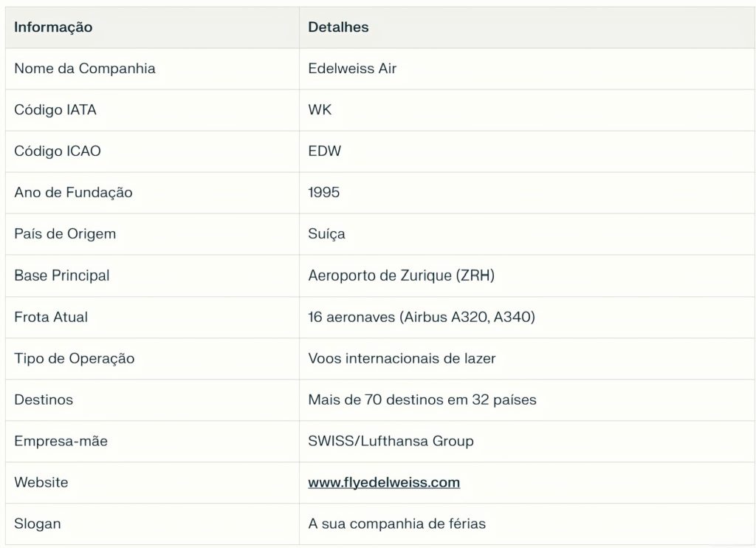This screenshot has width=756, height=548.
Task: Select A sua companhia de férias text
Action: point(396,524)
